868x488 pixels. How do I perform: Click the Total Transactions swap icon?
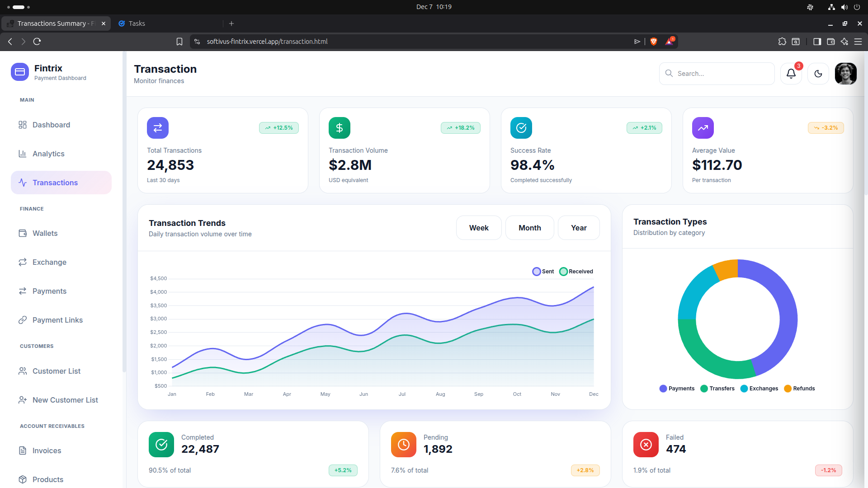point(158,128)
